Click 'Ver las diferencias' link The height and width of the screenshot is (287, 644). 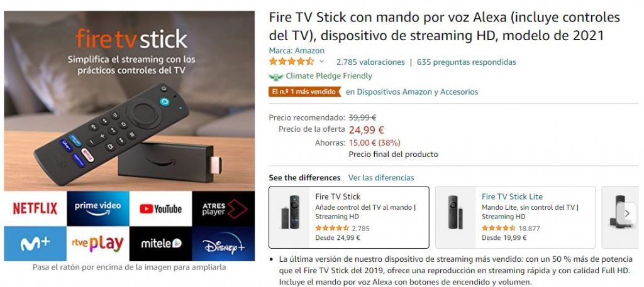pyautogui.click(x=381, y=178)
